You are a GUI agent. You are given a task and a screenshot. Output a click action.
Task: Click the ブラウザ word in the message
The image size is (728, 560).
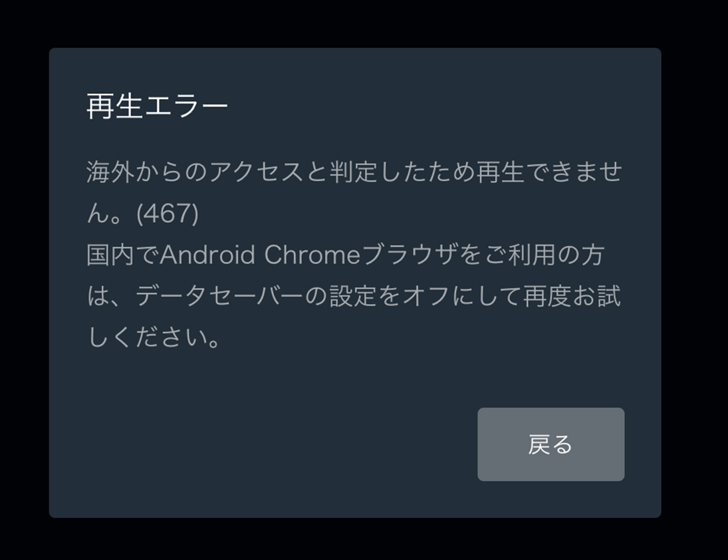coord(409,255)
